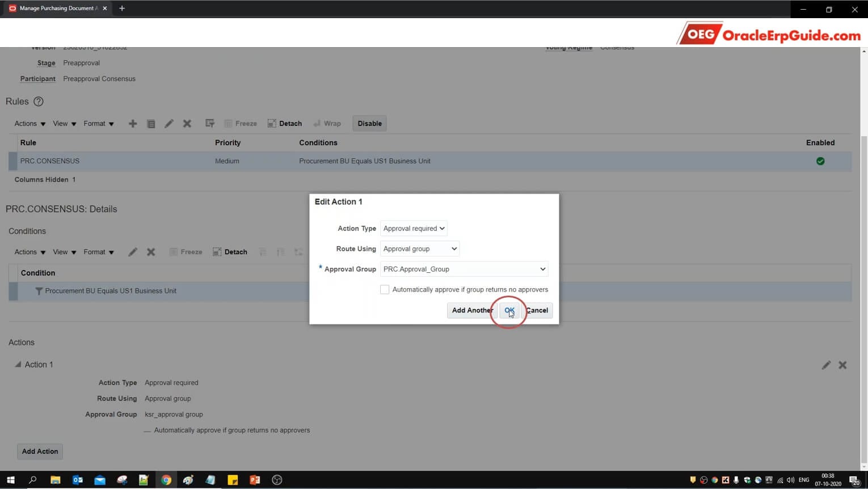The height and width of the screenshot is (489, 868).
Task: Click the green Enabled checkmark for PRC.CONSENSUS
Action: (x=820, y=161)
